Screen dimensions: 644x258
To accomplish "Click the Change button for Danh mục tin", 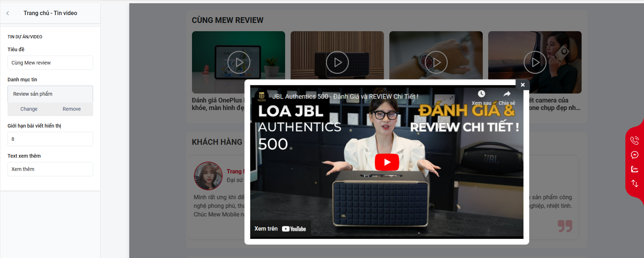I will click(x=29, y=109).
